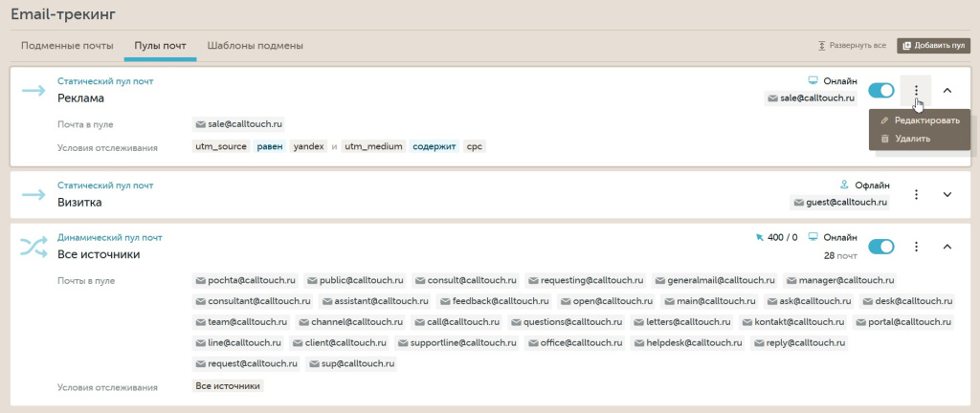The width and height of the screenshot is (980, 413).
Task: Click the Динамический пул почт label
Action: click(x=109, y=238)
